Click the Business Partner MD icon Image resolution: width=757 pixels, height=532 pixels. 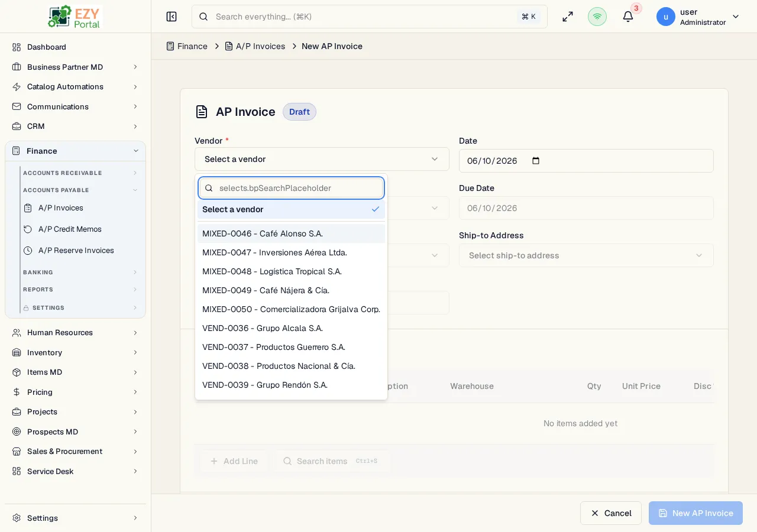(17, 67)
